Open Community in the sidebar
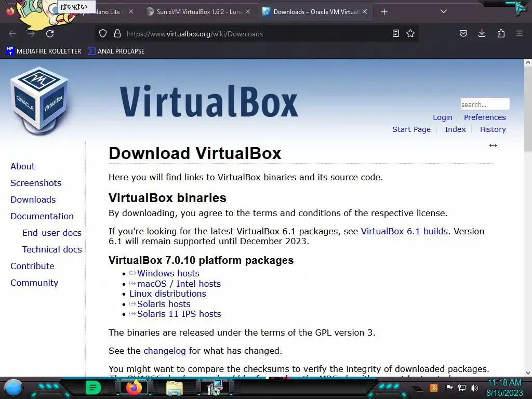 pyautogui.click(x=34, y=283)
